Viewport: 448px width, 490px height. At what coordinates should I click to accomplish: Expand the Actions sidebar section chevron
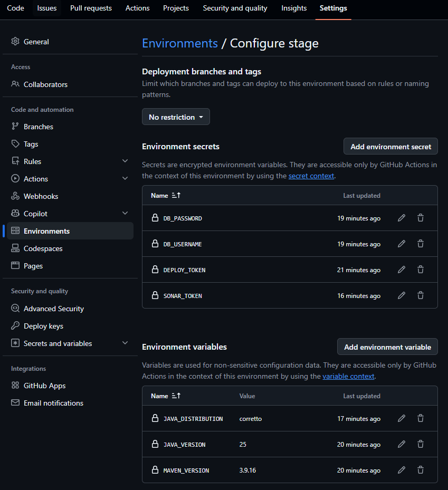(125, 178)
